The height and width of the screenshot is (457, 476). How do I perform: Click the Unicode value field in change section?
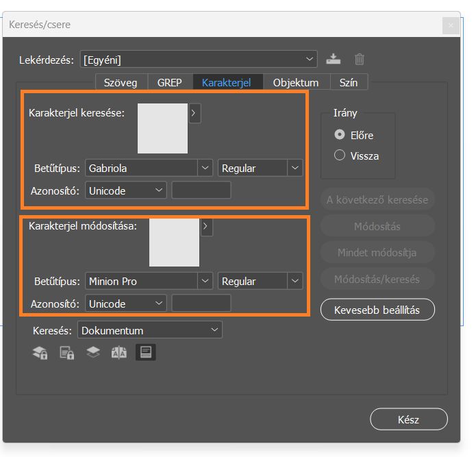click(x=201, y=303)
